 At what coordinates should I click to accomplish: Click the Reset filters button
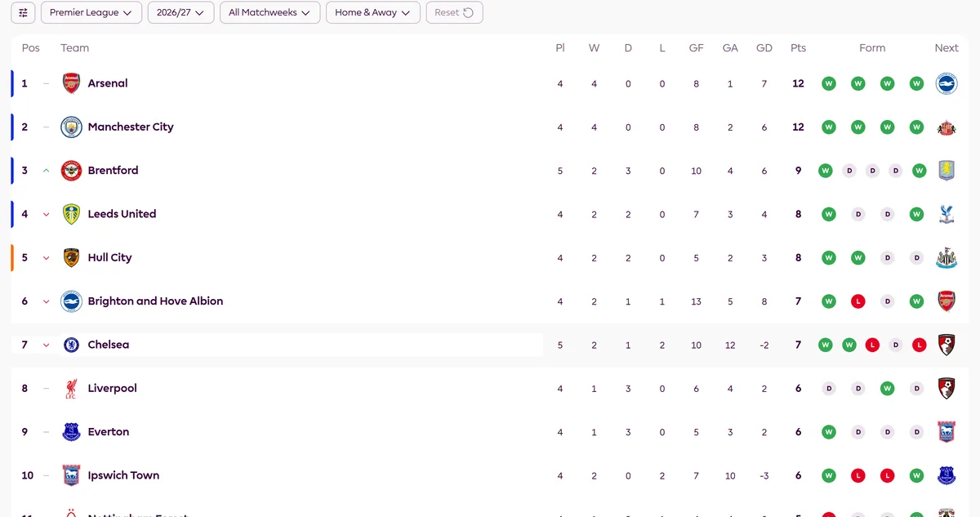click(x=454, y=12)
